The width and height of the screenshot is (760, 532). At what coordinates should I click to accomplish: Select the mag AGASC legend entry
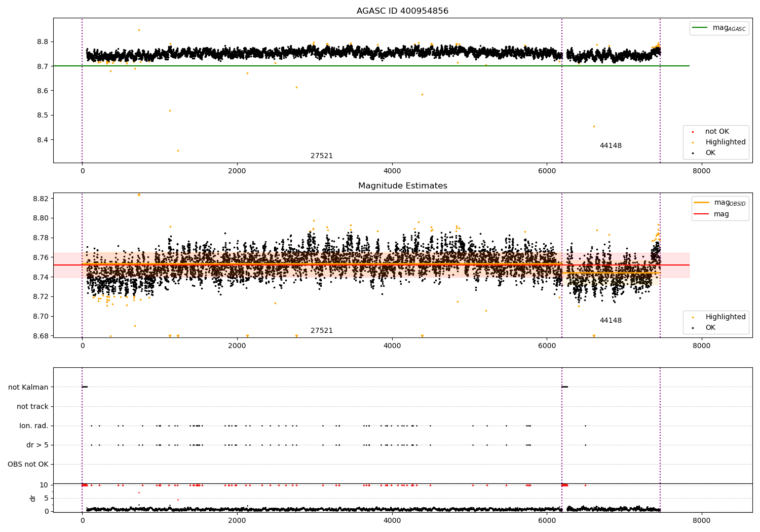pos(719,28)
